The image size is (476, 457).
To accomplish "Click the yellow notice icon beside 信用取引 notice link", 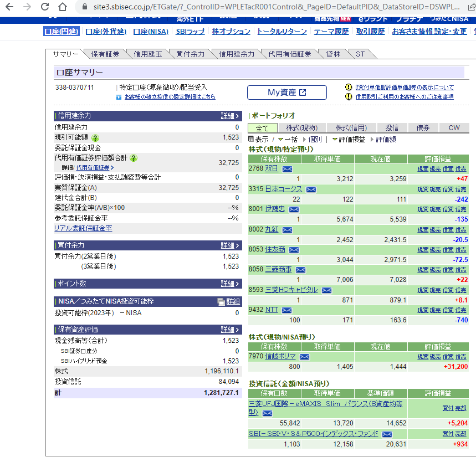I will [349, 96].
